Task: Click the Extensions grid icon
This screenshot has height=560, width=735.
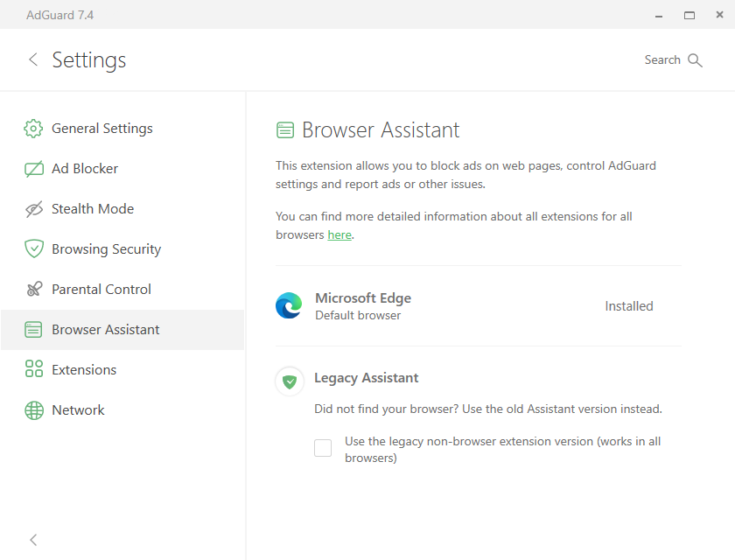Action: pos(33,370)
